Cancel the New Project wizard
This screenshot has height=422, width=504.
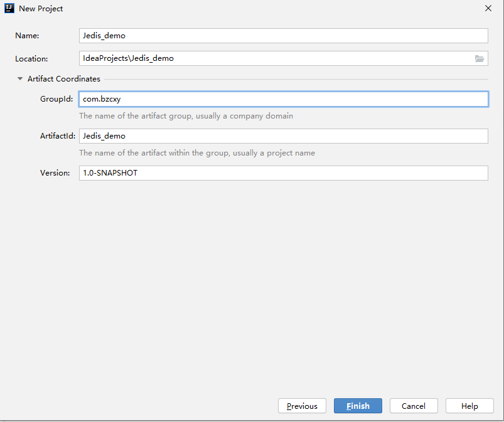414,406
